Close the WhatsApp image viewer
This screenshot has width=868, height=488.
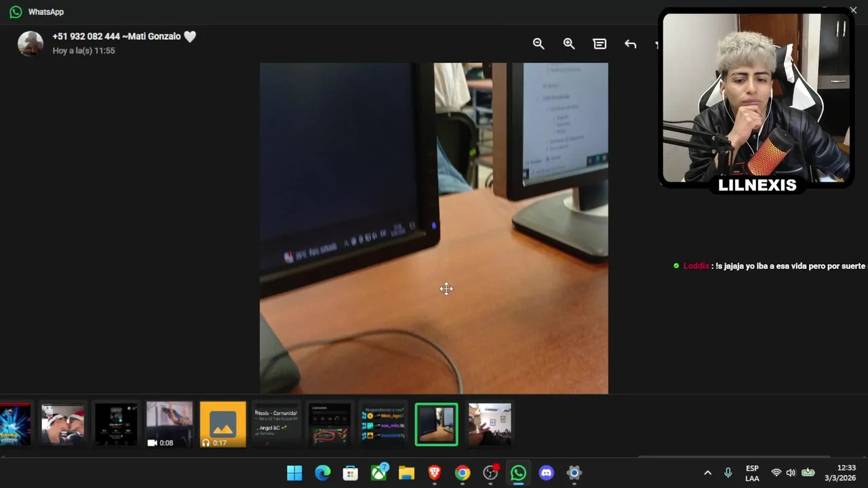853,10
